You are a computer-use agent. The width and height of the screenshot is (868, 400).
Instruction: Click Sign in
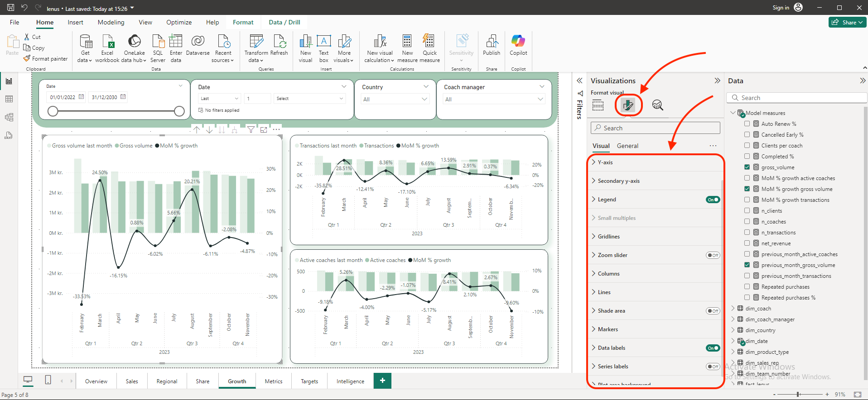click(x=781, y=8)
